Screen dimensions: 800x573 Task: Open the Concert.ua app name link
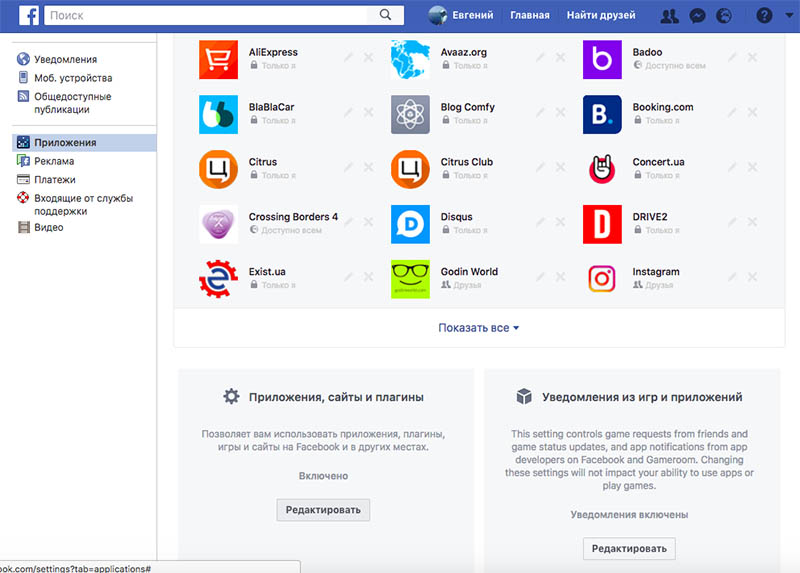coord(658,162)
